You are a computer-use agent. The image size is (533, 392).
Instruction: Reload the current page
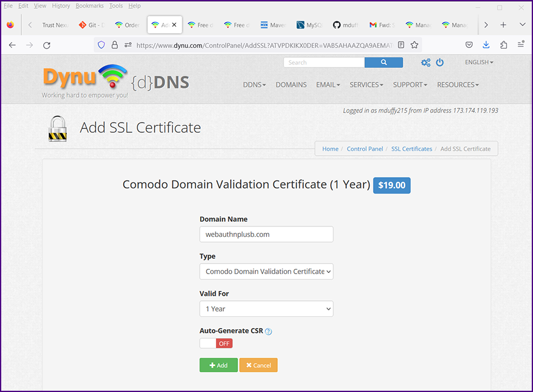tap(47, 45)
